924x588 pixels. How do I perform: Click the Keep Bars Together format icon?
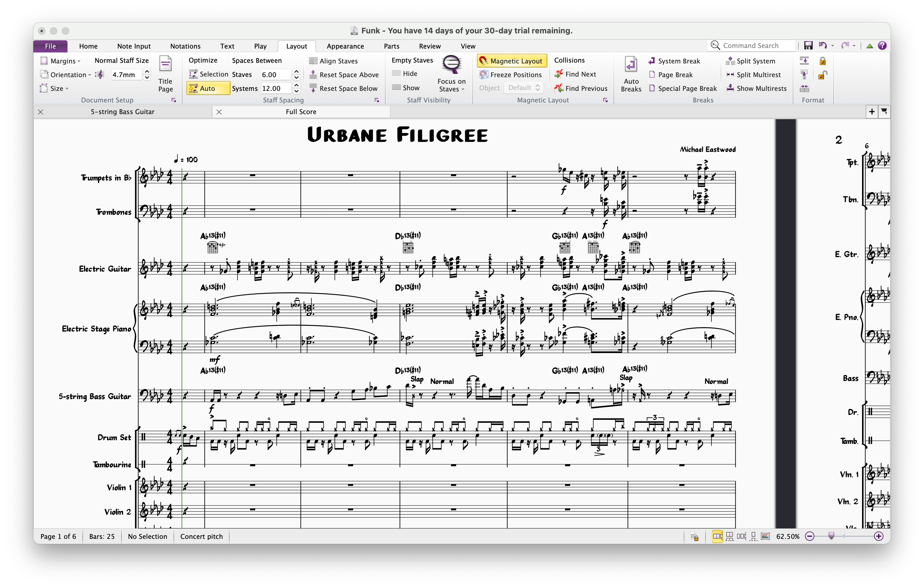coord(804,88)
